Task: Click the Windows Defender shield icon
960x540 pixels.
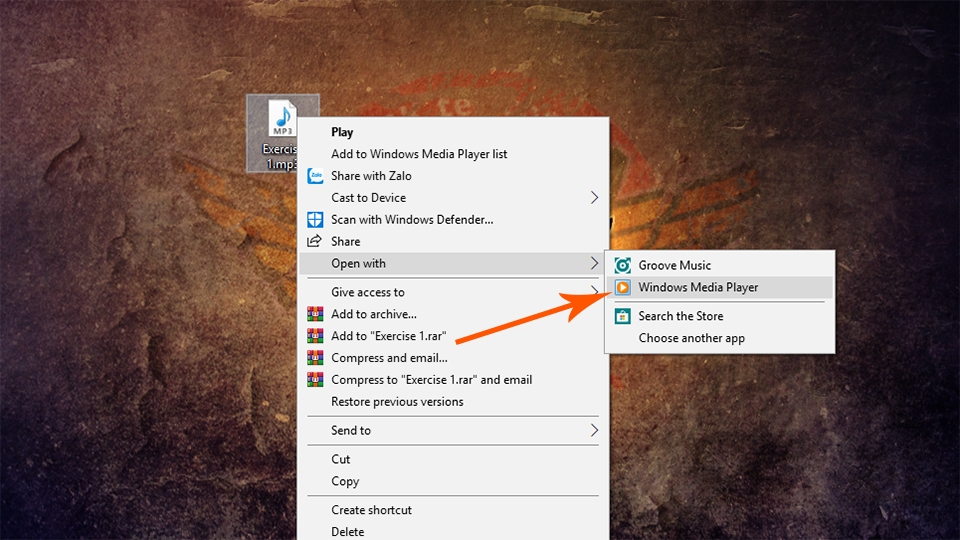Action: [315, 220]
